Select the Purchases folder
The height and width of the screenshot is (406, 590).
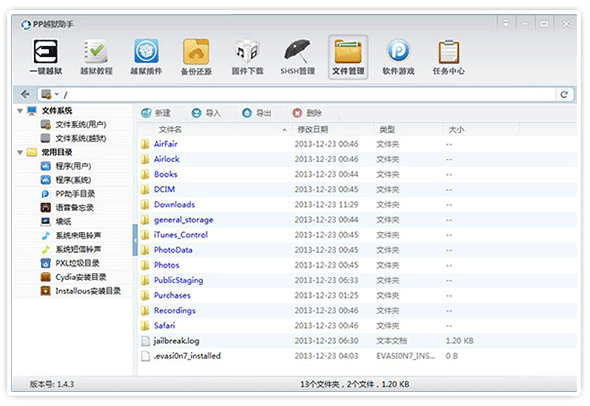pos(172,295)
